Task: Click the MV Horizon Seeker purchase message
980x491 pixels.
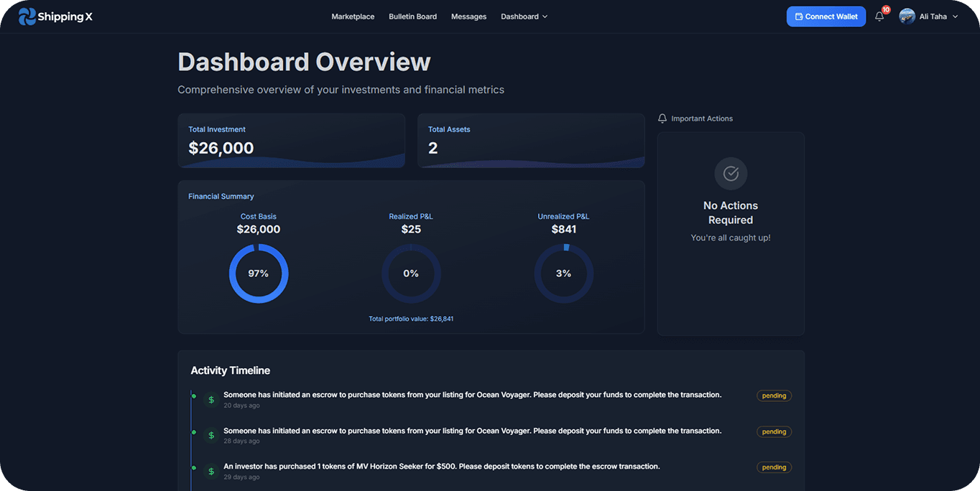Action: pos(441,467)
